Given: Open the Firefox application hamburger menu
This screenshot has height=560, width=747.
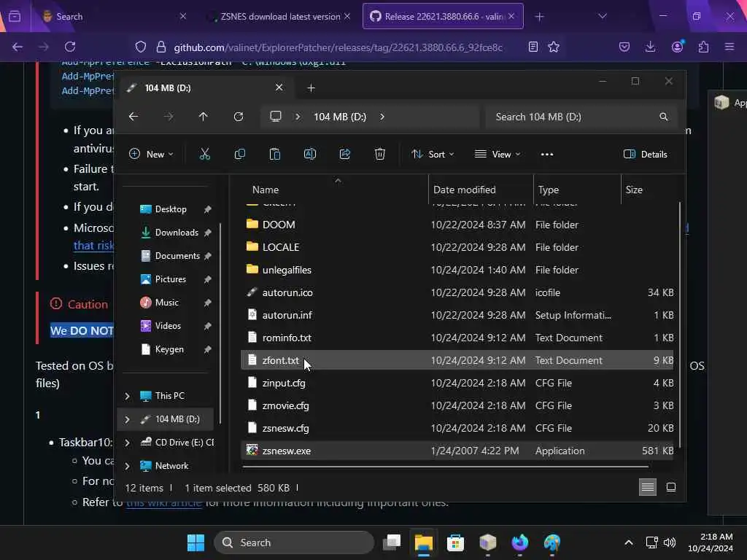Looking at the screenshot, I should point(729,47).
